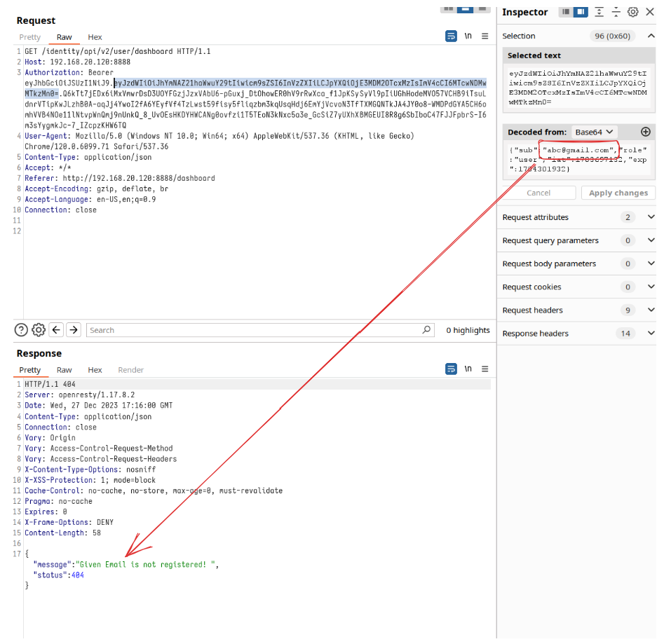Click the Apply changes button
The width and height of the screenshot is (657, 644).
(617, 193)
